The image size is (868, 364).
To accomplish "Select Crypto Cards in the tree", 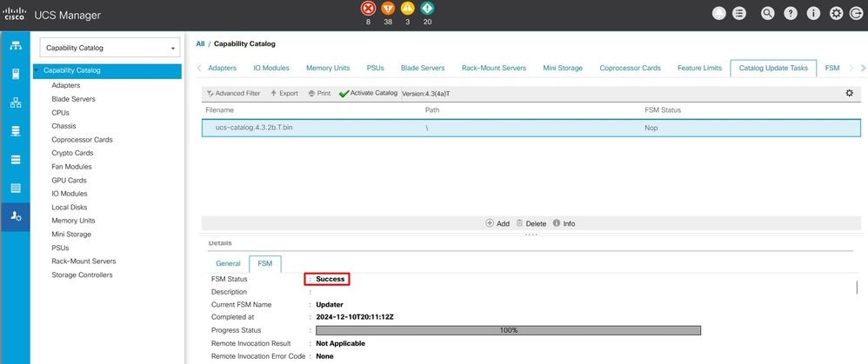I will tap(72, 153).
